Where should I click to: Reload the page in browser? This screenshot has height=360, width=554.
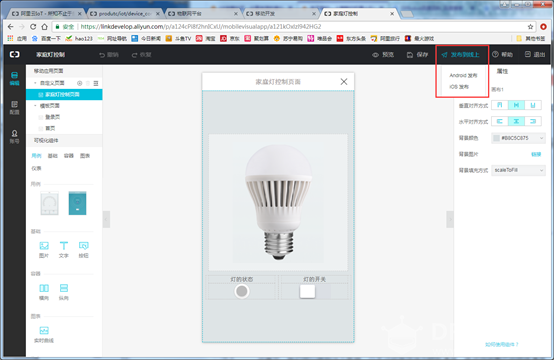[33, 26]
